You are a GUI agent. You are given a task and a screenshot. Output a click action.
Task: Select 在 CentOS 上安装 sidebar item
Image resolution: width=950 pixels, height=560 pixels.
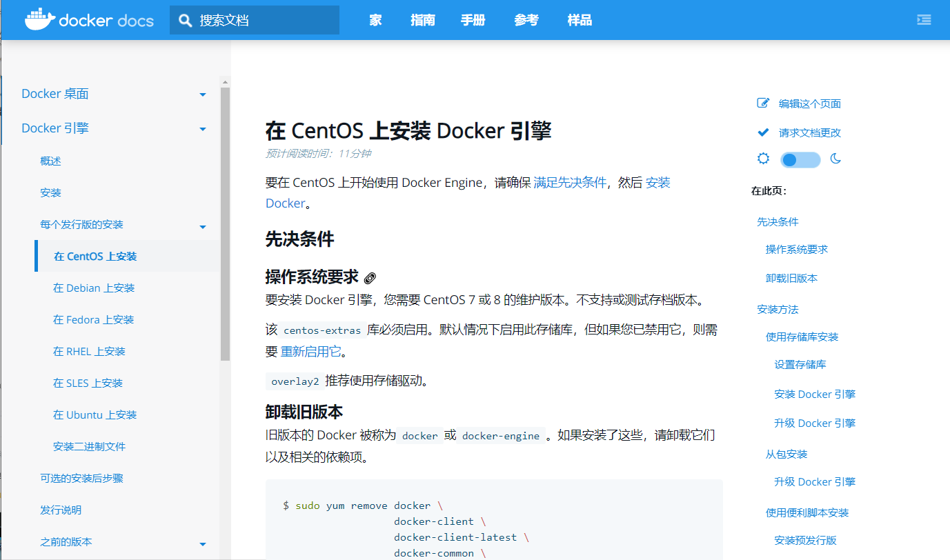(95, 256)
